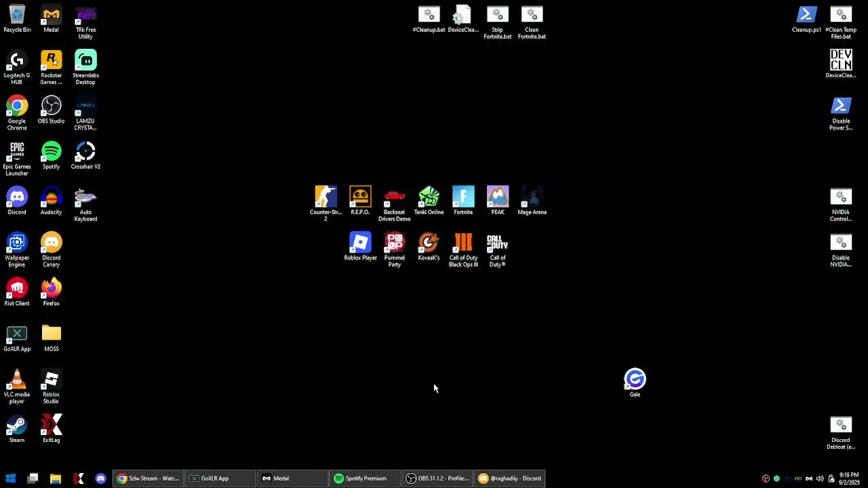Select the DEV CLN DeviceCleanup icon

pyautogui.click(x=841, y=64)
